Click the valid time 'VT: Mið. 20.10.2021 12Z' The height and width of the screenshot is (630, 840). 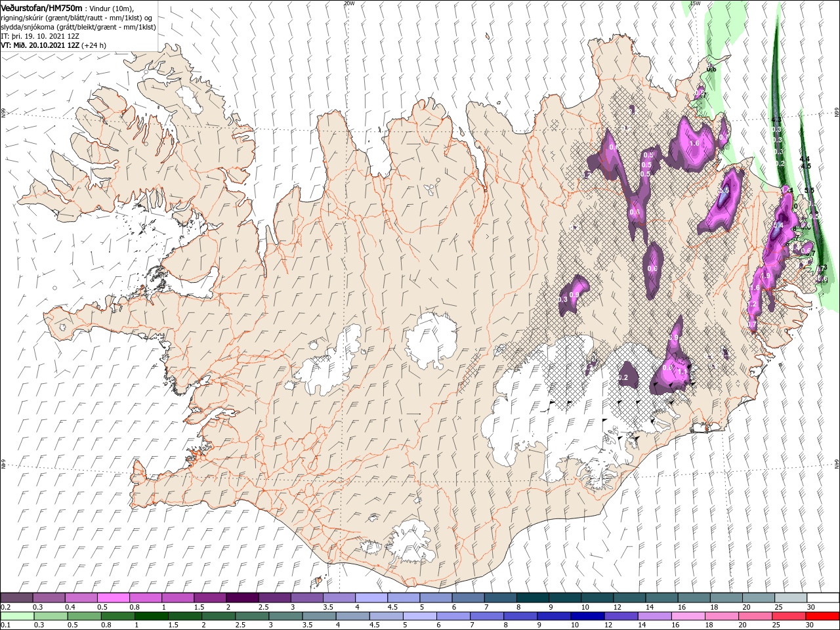click(x=40, y=46)
